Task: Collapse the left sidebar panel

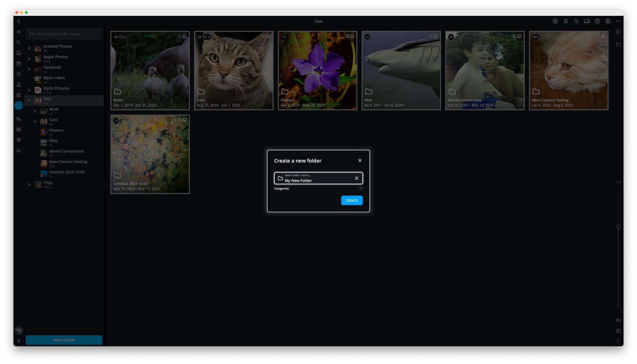Action: click(x=19, y=32)
